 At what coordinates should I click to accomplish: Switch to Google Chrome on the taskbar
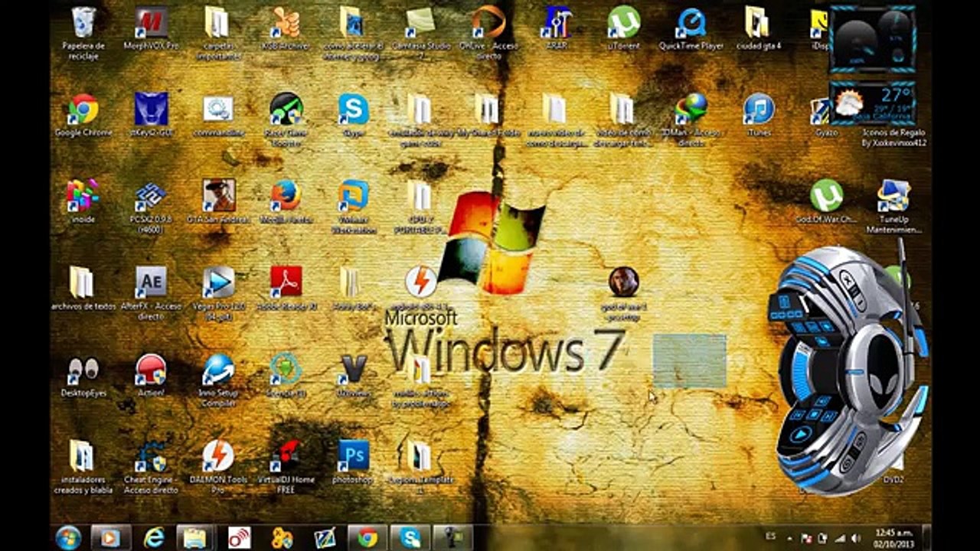click(367, 538)
